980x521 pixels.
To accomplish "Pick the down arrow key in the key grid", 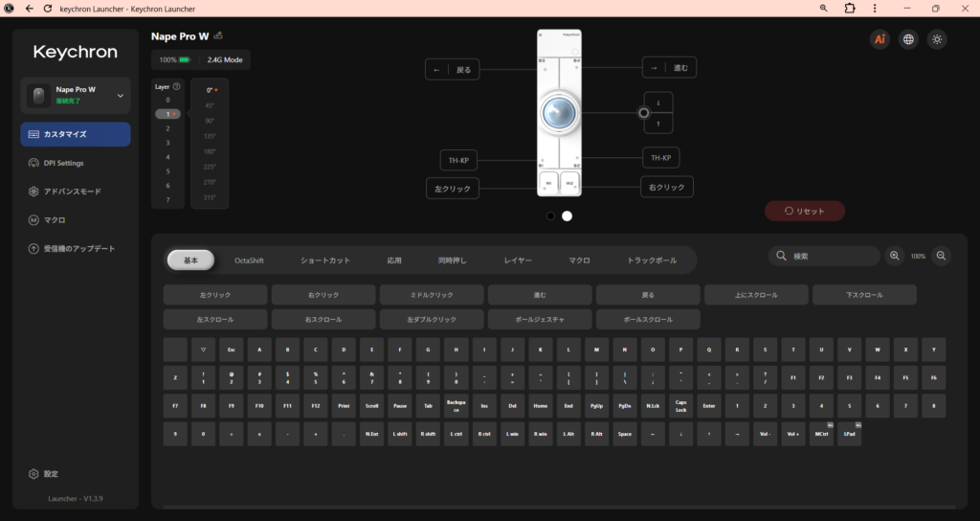I will point(680,434).
